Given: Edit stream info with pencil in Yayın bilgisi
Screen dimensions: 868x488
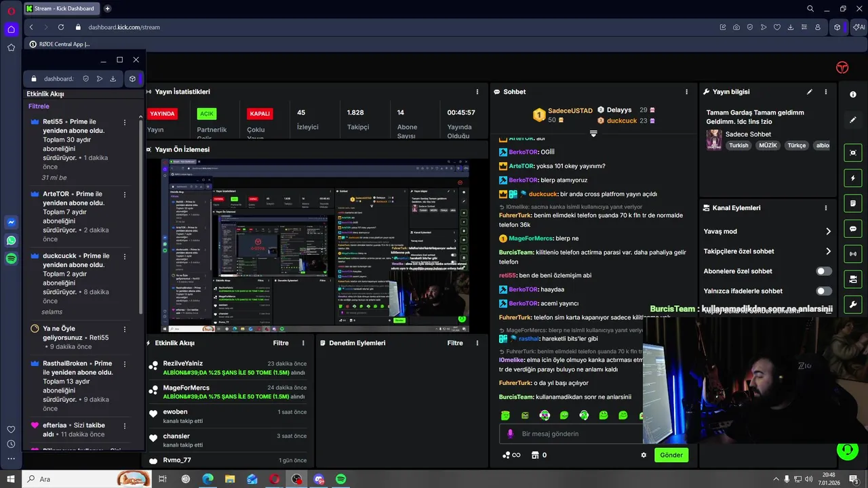Looking at the screenshot, I should click(x=809, y=91).
